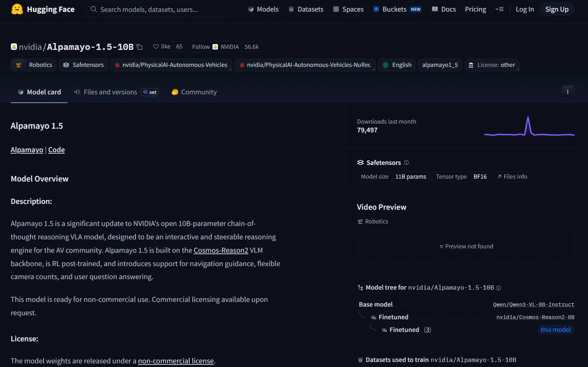Open the 65 likes count
The width and height of the screenshot is (588, 367).
tap(179, 47)
